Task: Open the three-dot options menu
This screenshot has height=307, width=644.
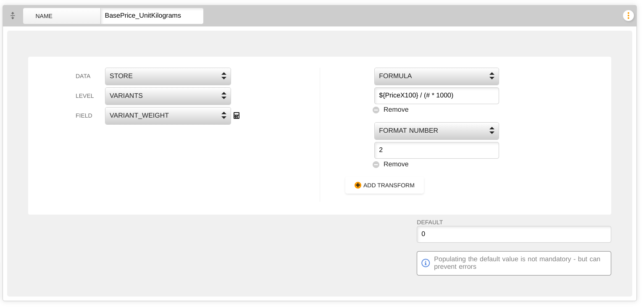Action: [x=628, y=16]
